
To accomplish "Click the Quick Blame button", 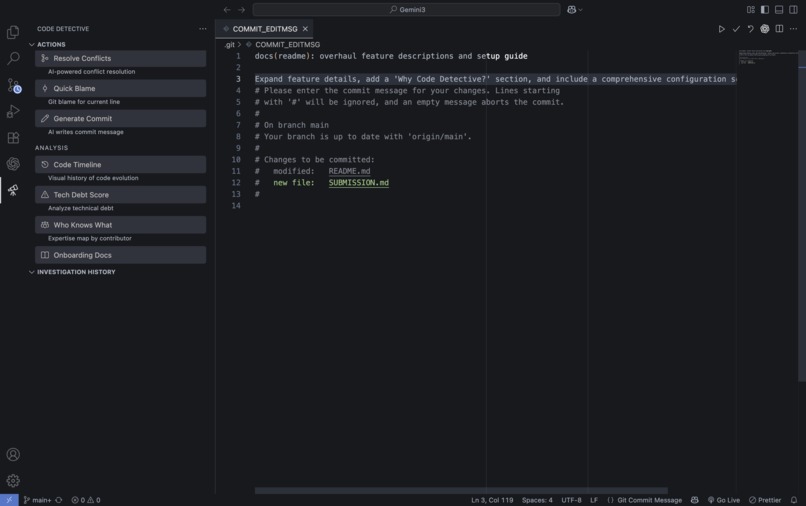I will [x=120, y=88].
